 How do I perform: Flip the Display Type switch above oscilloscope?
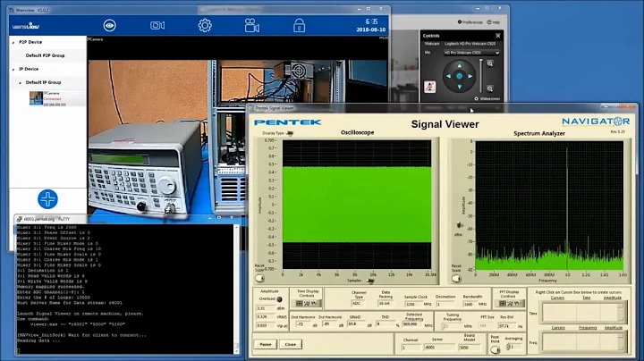point(290,133)
